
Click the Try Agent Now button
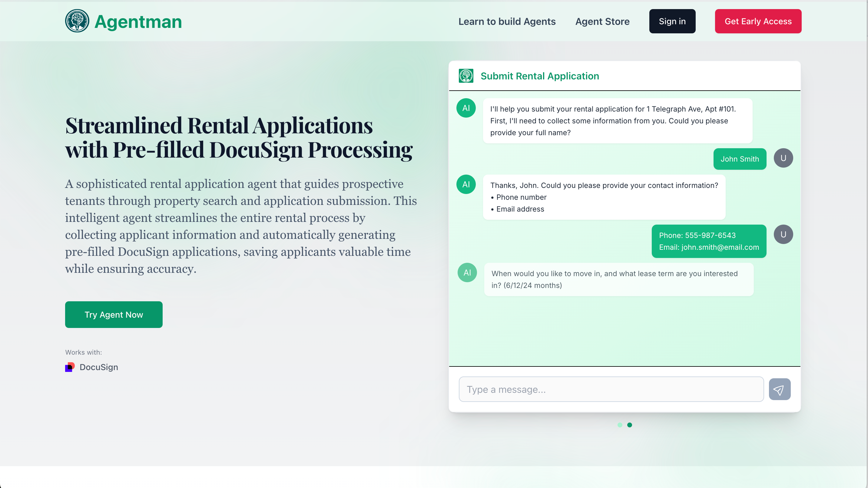coord(114,314)
